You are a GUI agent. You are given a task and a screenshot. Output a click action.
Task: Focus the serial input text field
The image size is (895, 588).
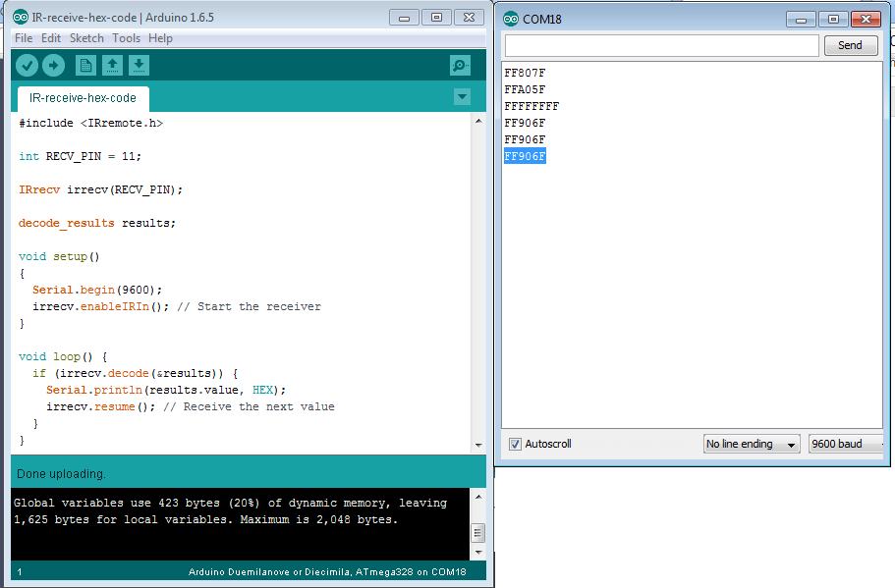(662, 45)
